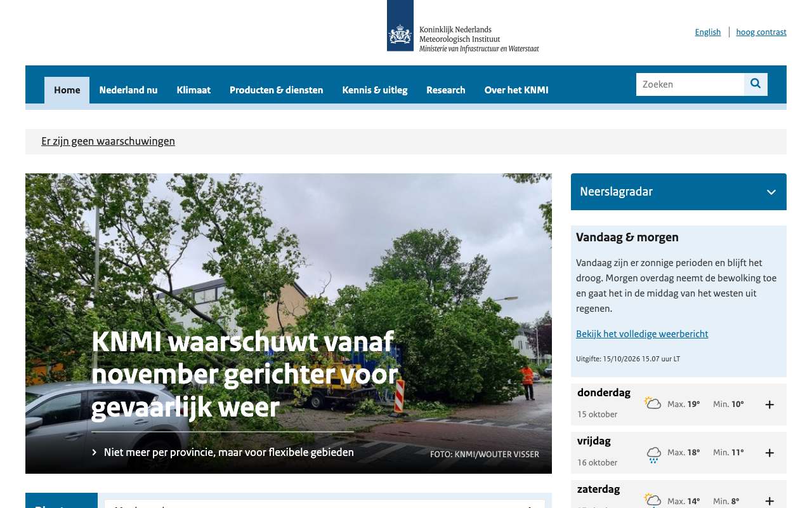The width and height of the screenshot is (812, 508).
Task: Click the '16 oktober' date text
Action: click(x=598, y=463)
